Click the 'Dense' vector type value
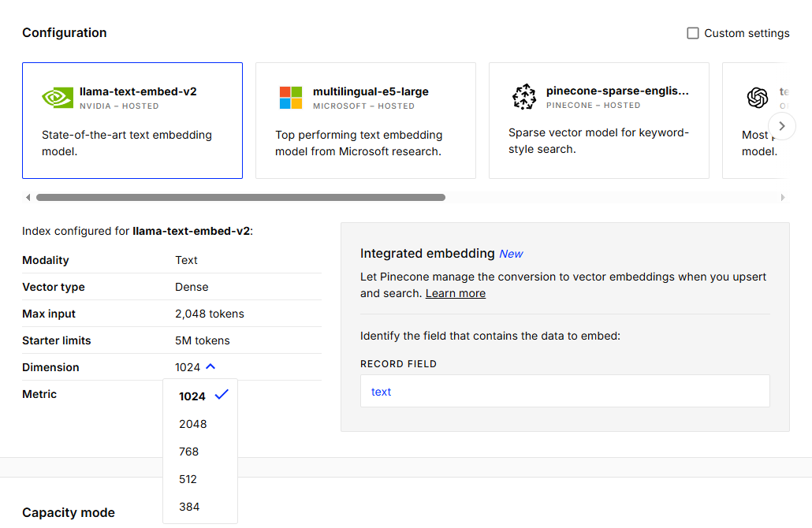The height and width of the screenshot is (528, 812). (192, 287)
